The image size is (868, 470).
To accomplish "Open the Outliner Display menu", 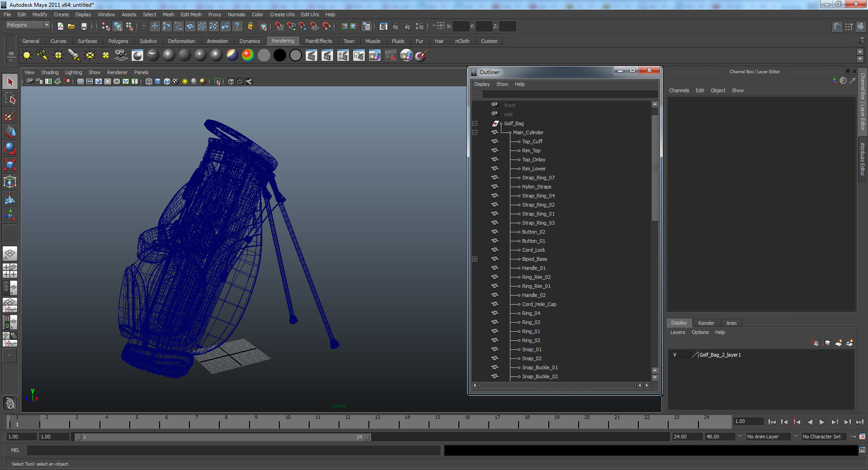I will pos(481,84).
